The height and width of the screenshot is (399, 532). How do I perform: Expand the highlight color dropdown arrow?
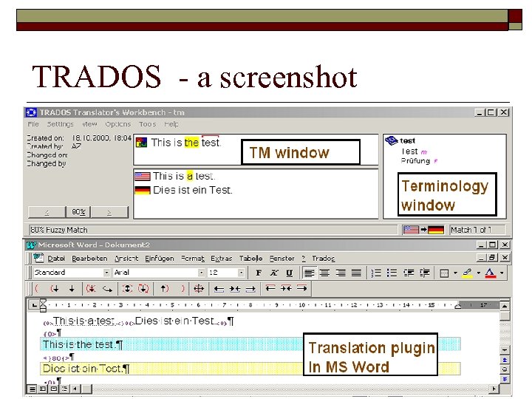[478, 273]
